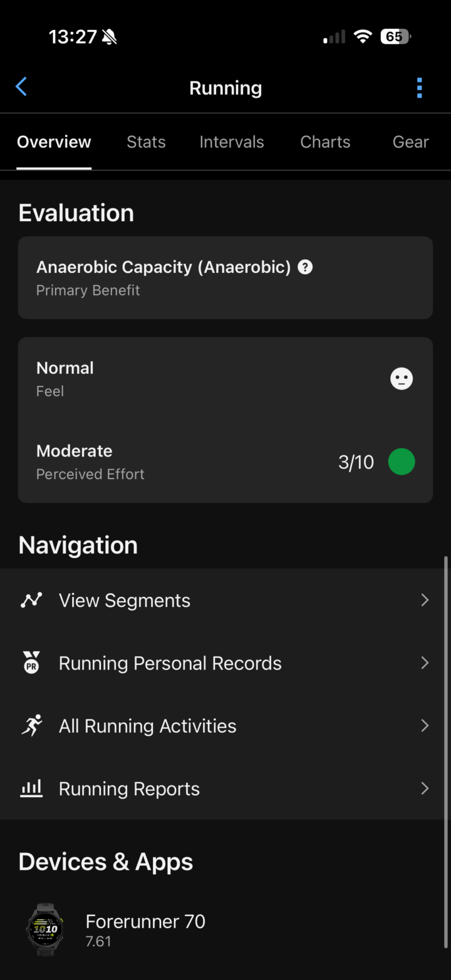The image size is (451, 980).
Task: Switch to the Intervals tab
Action: (x=232, y=142)
